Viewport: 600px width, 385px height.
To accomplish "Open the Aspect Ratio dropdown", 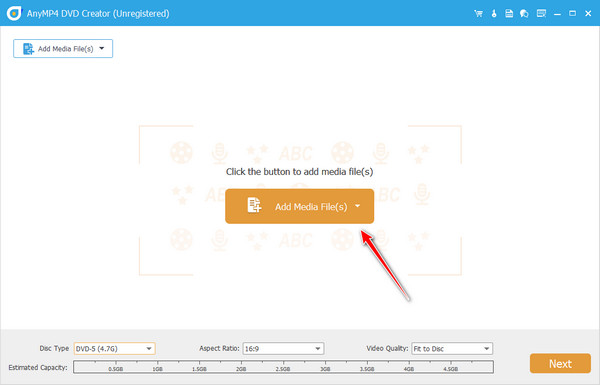I will [283, 349].
